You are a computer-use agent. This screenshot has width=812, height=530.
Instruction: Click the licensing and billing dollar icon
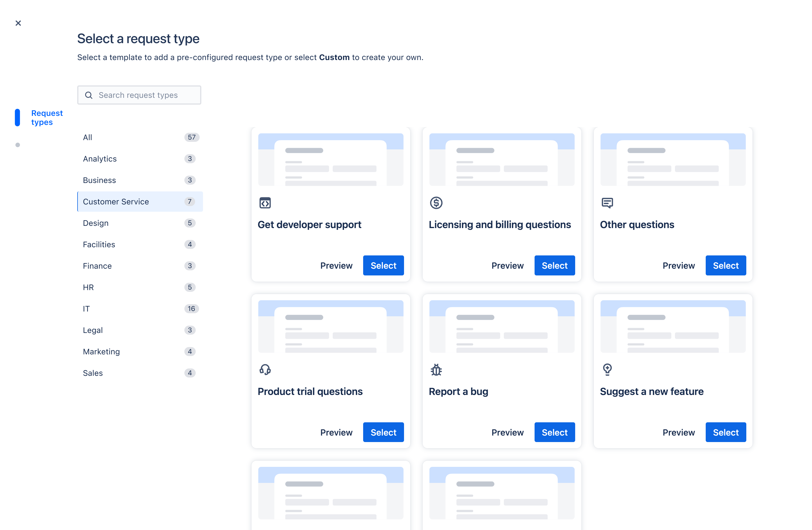tap(436, 203)
